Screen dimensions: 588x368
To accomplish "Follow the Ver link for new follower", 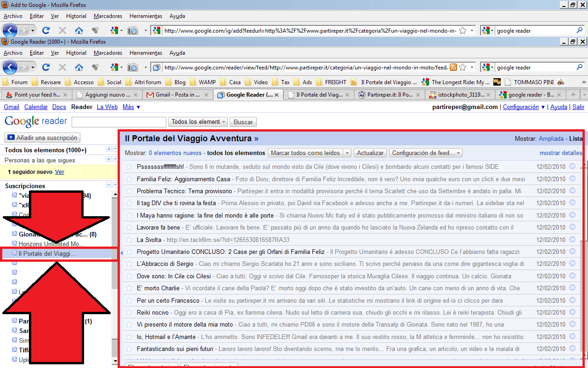I will click(60, 172).
